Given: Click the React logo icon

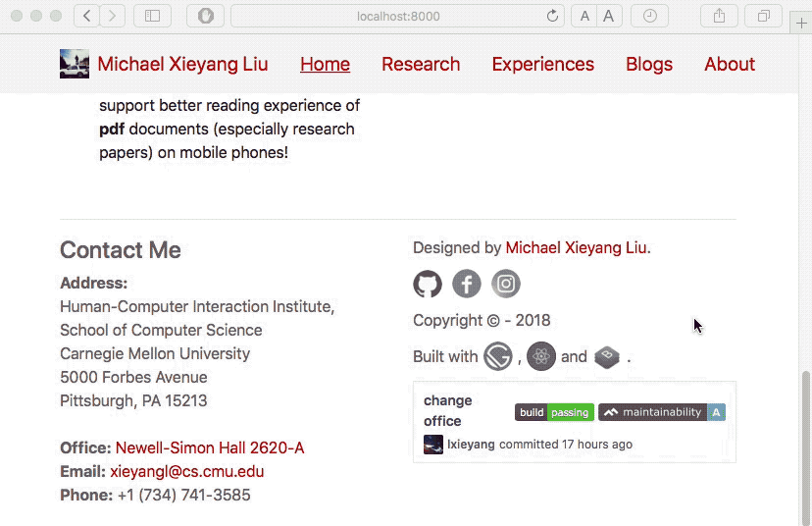Looking at the screenshot, I should 541,356.
